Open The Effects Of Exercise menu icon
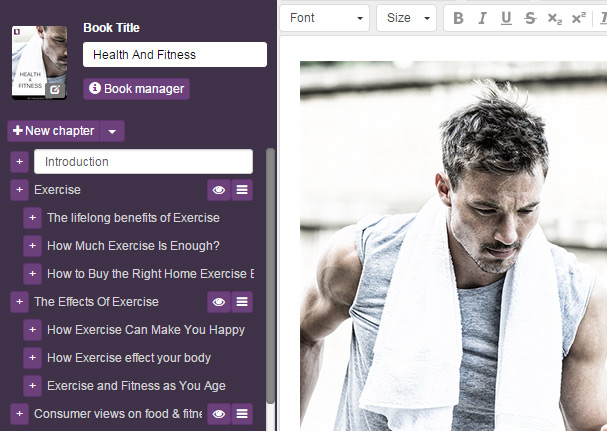607x431 pixels. [243, 301]
